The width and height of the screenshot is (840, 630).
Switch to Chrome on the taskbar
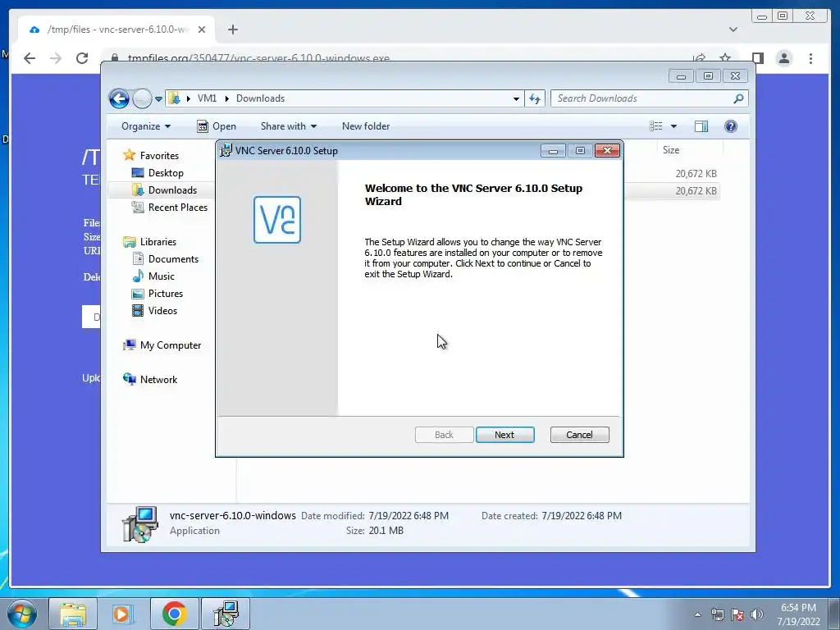[x=174, y=614]
